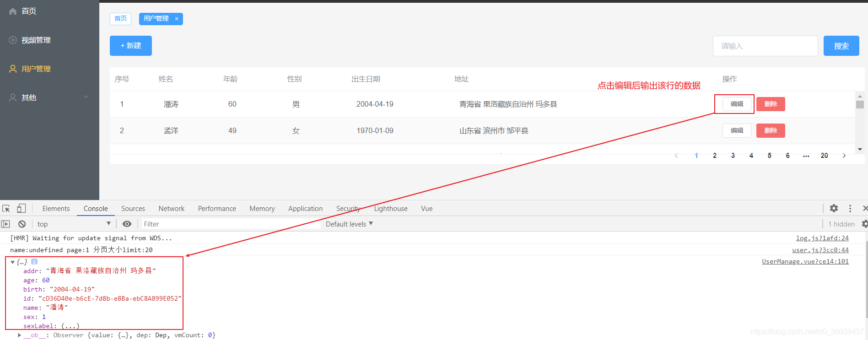Click pagination ellipsis for more pages
This screenshot has width=868, height=340.
(806, 156)
